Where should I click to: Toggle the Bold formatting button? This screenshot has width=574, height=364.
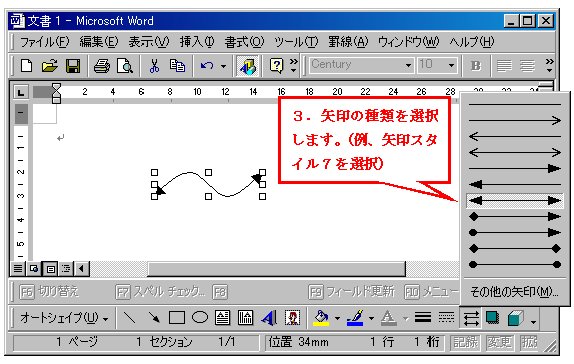click(x=476, y=66)
